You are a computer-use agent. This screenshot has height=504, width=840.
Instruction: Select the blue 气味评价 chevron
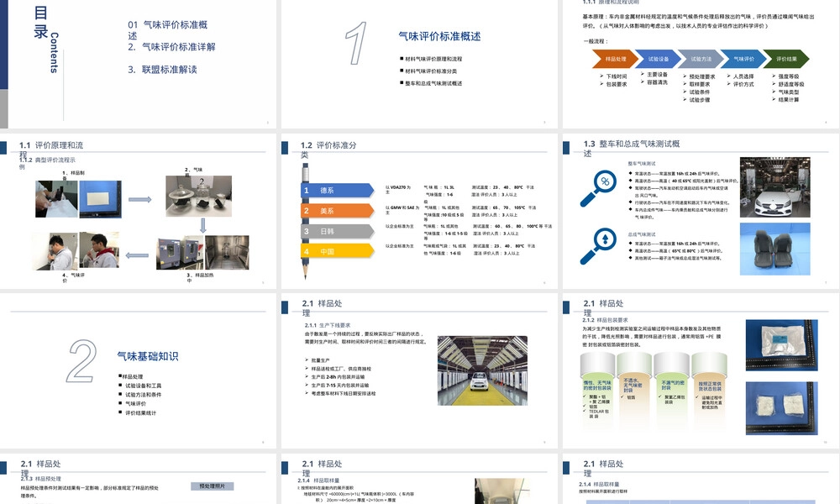click(x=743, y=59)
